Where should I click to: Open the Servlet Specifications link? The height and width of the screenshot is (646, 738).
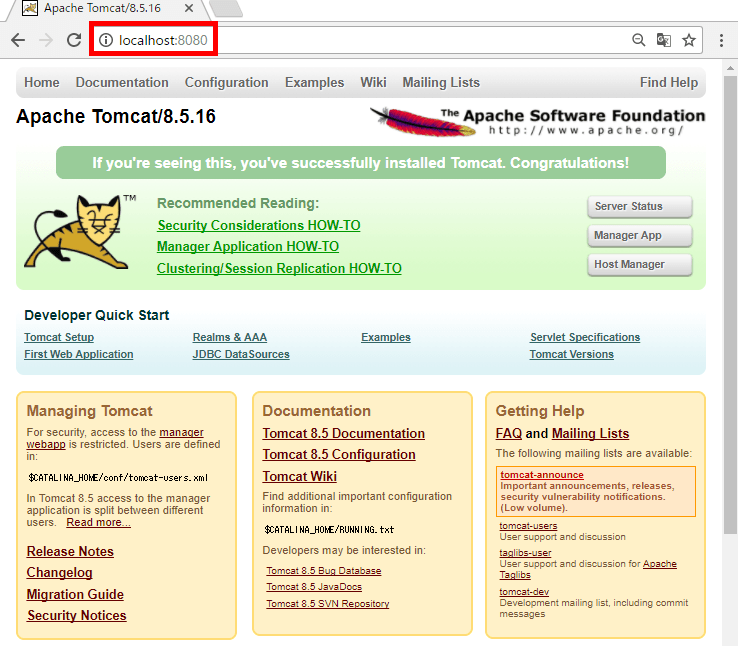pos(585,337)
